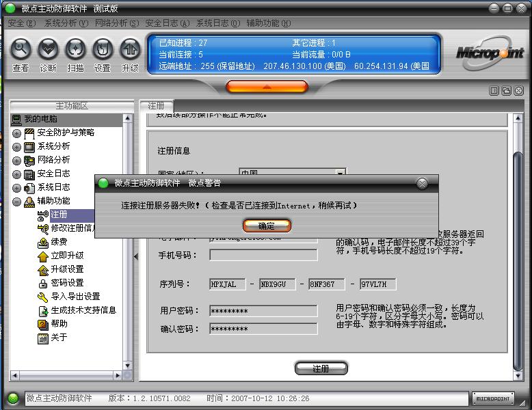Viewport: 532px width, 410px height.
Task: Click the 升级 upgrade toolbar icon
Action: (130, 49)
